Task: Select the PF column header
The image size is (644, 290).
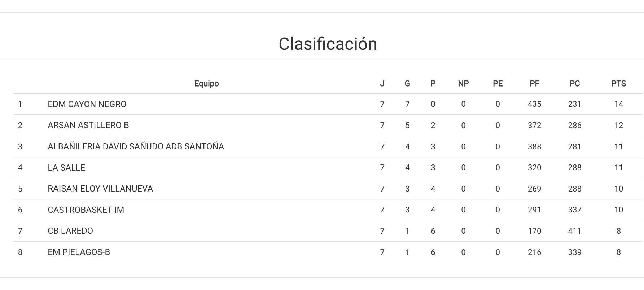Action: [534, 84]
